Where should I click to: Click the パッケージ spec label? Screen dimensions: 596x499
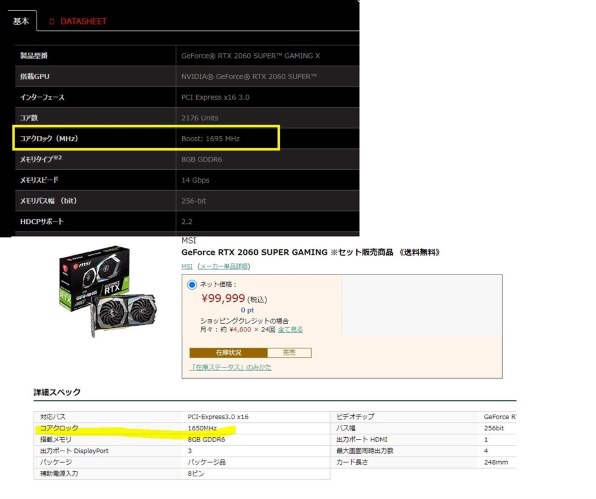56,462
